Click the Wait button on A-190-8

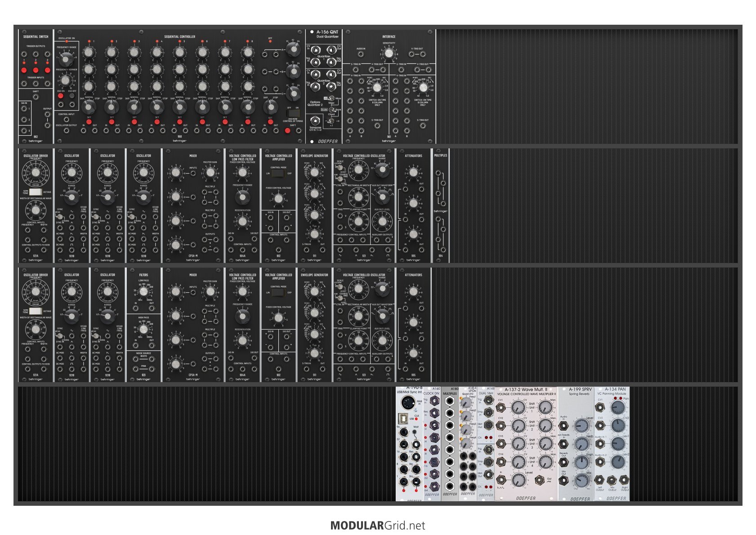point(415,432)
